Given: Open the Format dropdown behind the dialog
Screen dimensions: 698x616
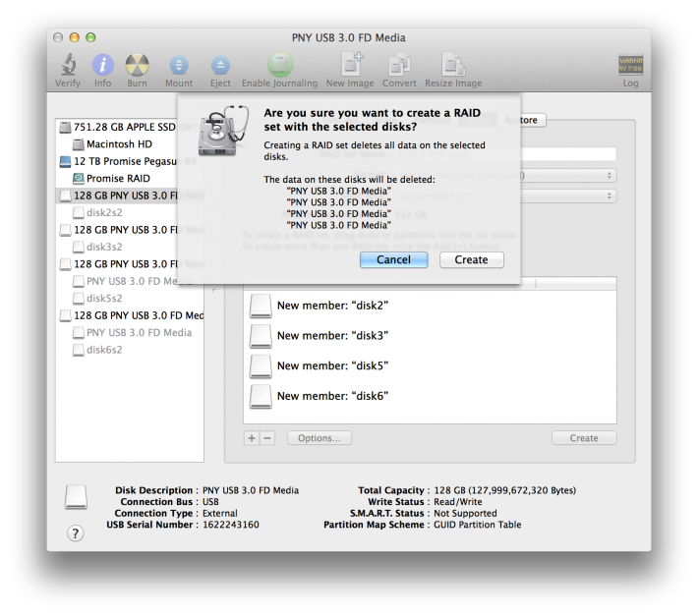Looking at the screenshot, I should click(x=568, y=175).
